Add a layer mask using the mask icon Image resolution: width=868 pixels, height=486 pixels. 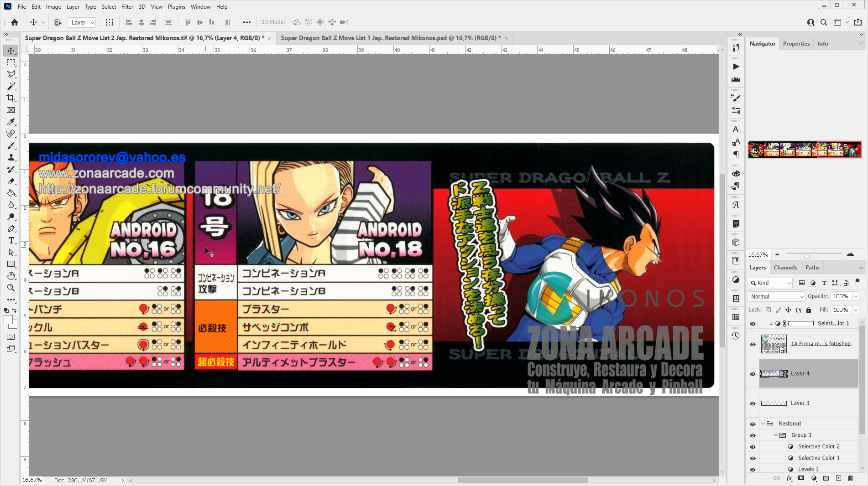(x=801, y=478)
